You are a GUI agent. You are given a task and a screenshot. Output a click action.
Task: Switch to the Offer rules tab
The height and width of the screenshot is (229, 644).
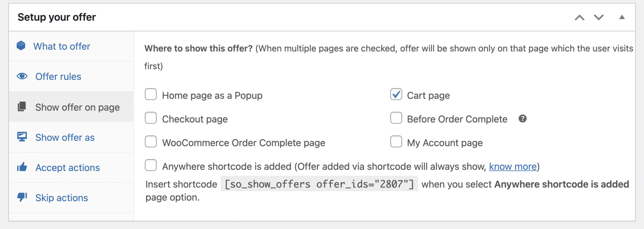point(58,77)
